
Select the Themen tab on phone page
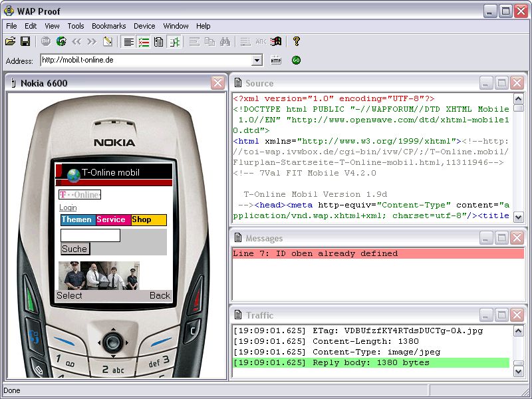(78, 220)
